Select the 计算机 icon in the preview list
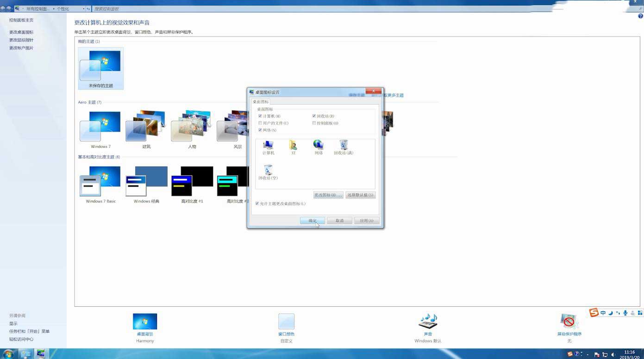 (x=268, y=148)
